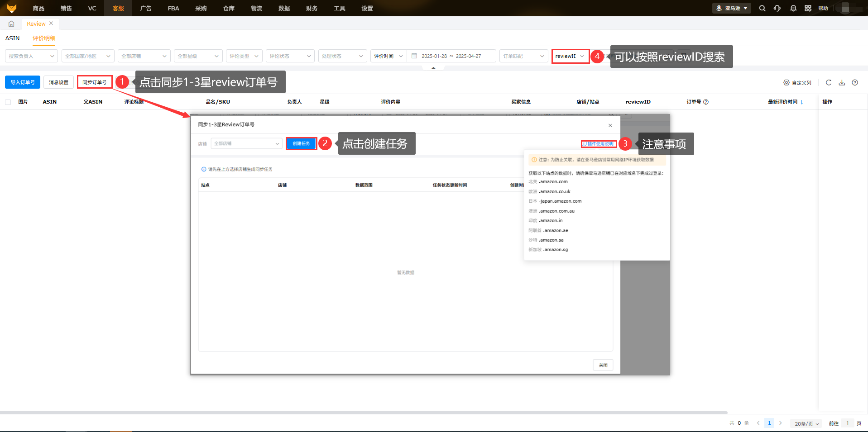This screenshot has width=868, height=432.
Task: Click the 导入订单号 button
Action: point(23,82)
